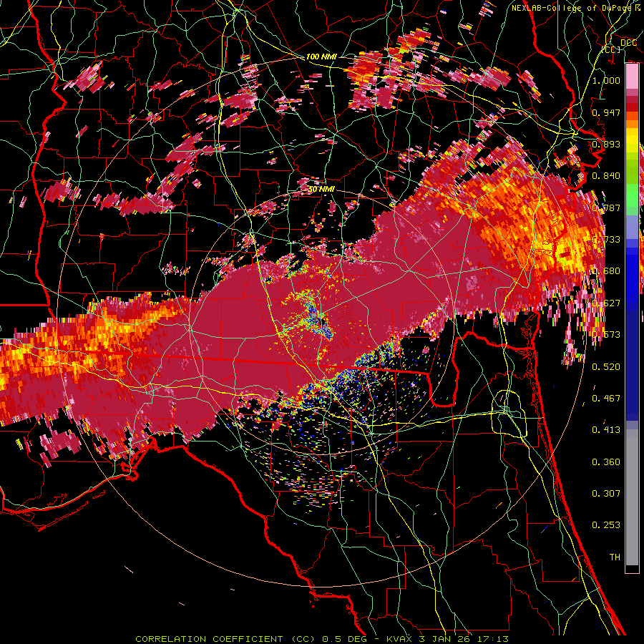Viewport: 644px width, 644px height.
Task: Select the 0.893 legend value
Action: click(x=606, y=144)
